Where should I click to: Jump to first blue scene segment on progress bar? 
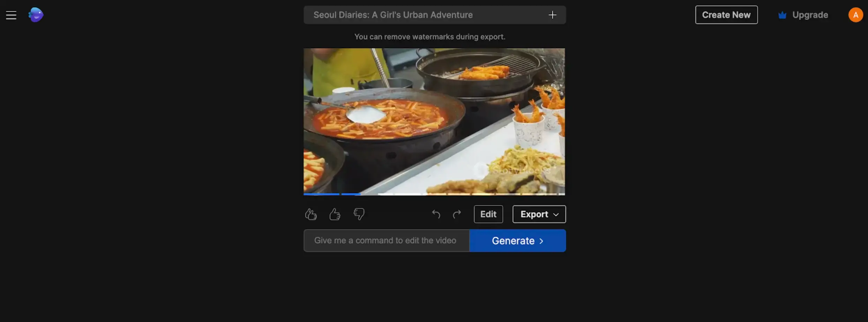(x=321, y=194)
